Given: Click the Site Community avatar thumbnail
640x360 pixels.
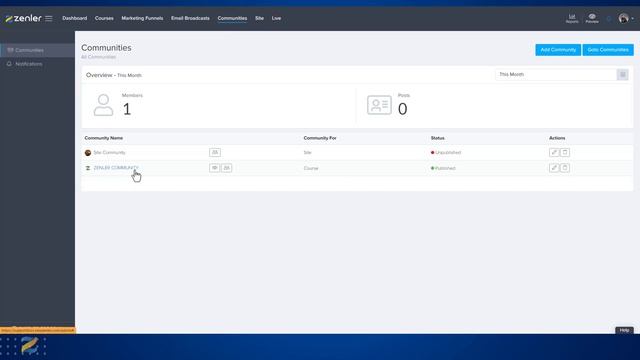Looking at the screenshot, I should click(x=88, y=153).
